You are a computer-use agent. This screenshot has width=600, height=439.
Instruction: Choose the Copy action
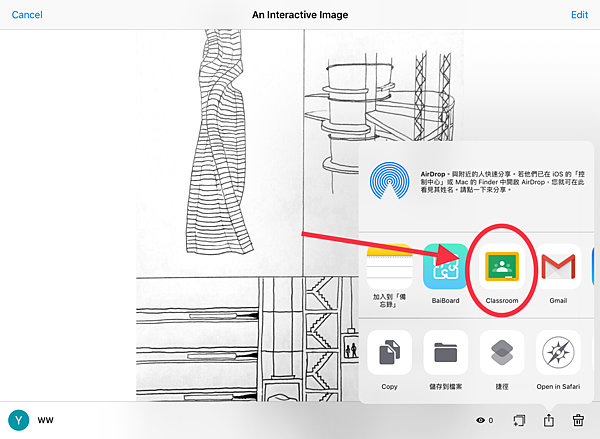pos(390,353)
